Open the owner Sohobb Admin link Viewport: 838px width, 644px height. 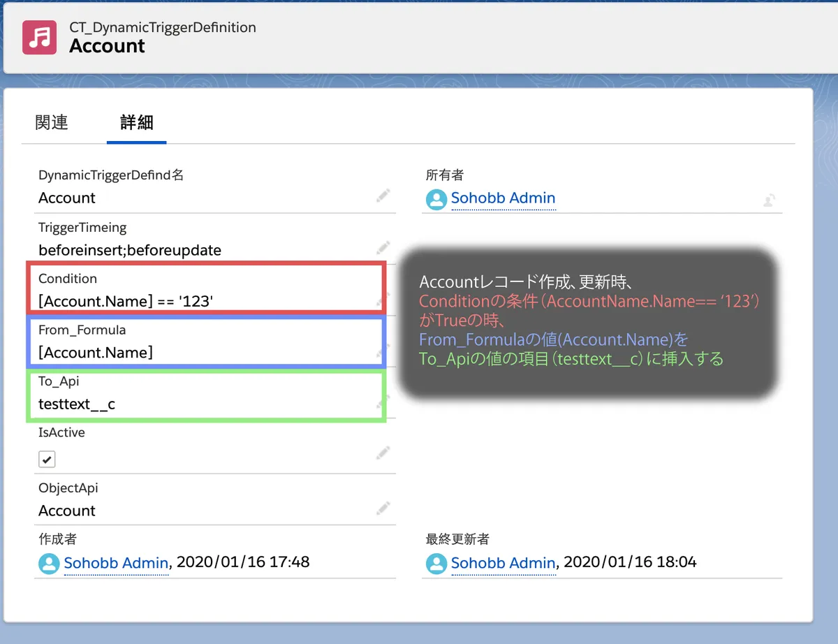point(503,198)
